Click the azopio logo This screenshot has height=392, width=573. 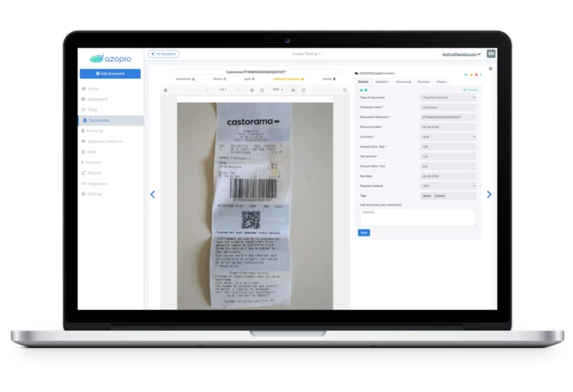click(x=110, y=58)
